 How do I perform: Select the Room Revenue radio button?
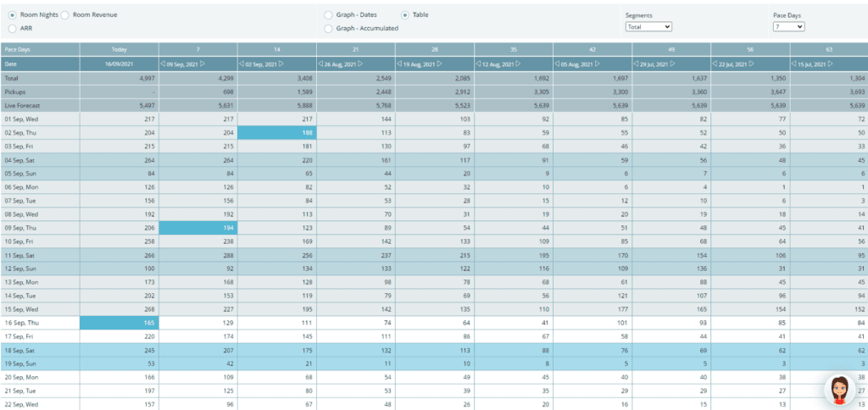click(x=66, y=15)
